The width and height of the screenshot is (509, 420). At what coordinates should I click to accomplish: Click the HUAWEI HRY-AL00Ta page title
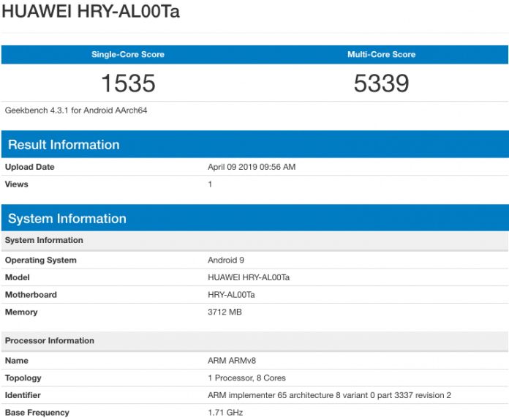pos(91,12)
